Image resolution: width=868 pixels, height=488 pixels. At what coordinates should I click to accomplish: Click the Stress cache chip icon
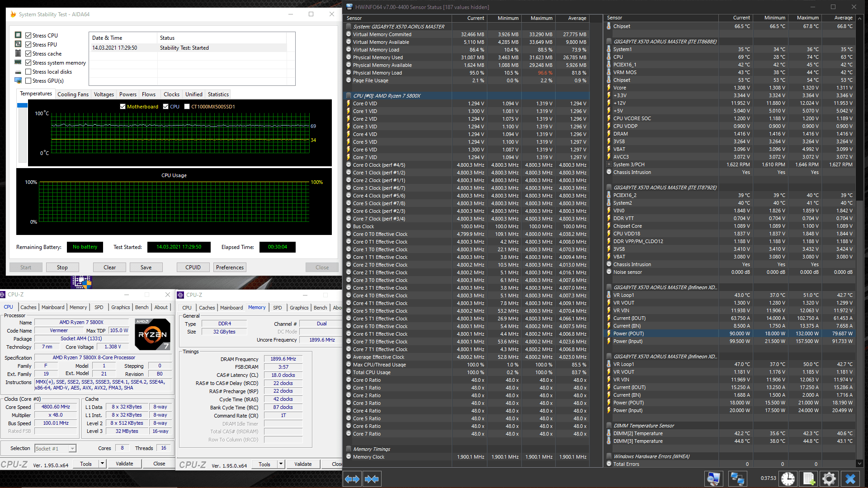coord(18,53)
